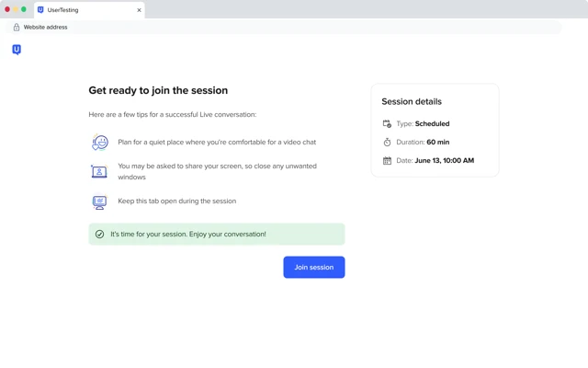Click the Get ready to join heading

pos(158,90)
